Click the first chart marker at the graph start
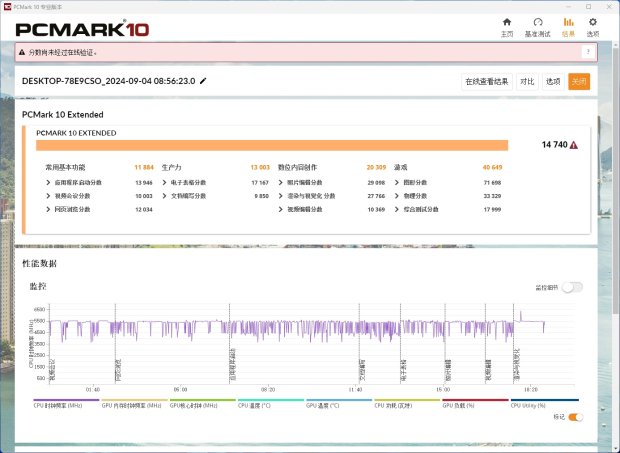 52,370
